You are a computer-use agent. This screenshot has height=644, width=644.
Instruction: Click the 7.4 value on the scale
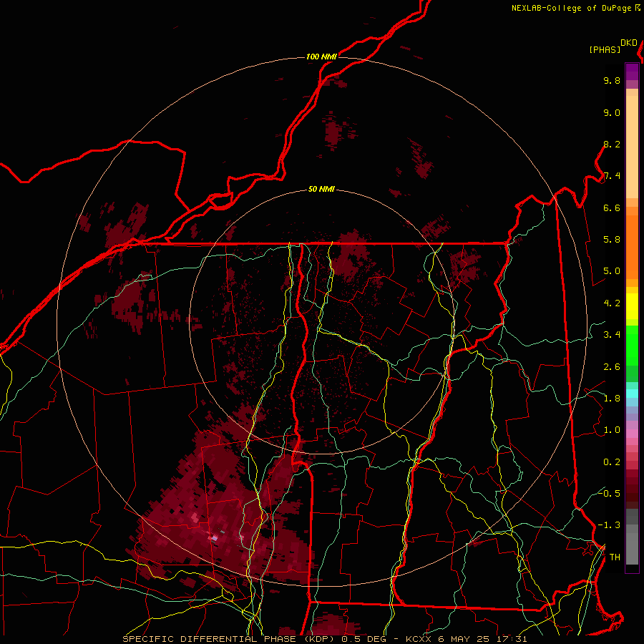click(612, 176)
